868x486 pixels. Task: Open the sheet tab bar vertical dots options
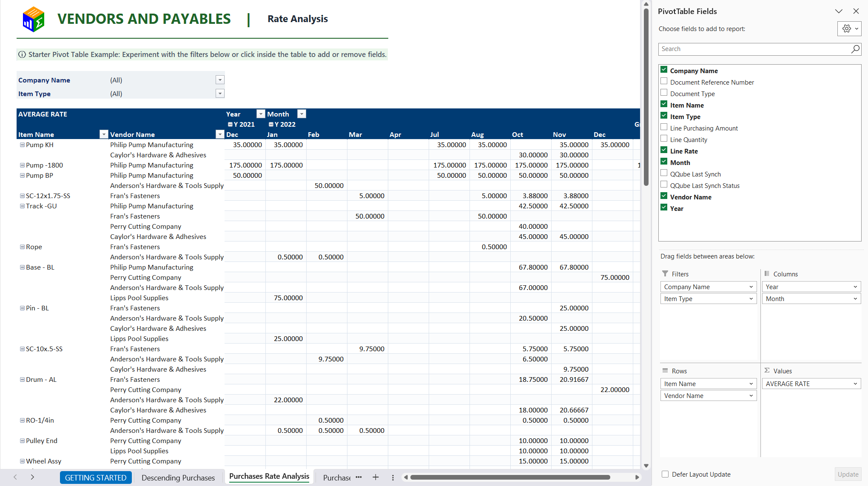click(x=393, y=477)
